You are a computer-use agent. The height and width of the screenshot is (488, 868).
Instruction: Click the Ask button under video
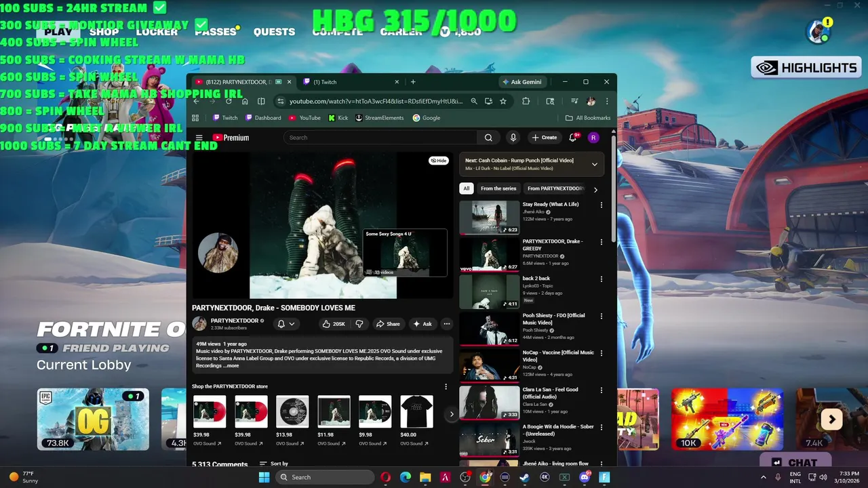pyautogui.click(x=422, y=324)
